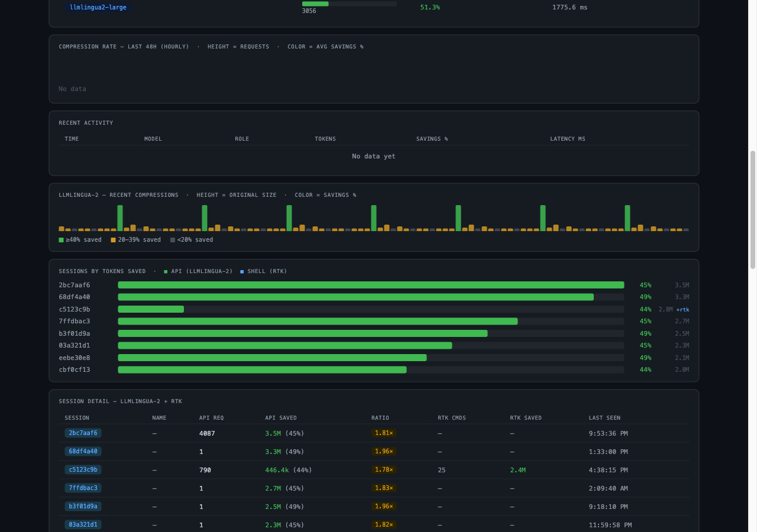Click the 3.3M (49%) API saved value
The width and height of the screenshot is (757, 532).
(x=284, y=452)
